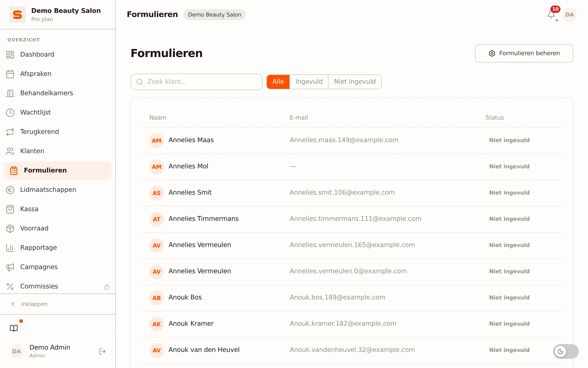Open Campagnes menu item

(x=58, y=267)
